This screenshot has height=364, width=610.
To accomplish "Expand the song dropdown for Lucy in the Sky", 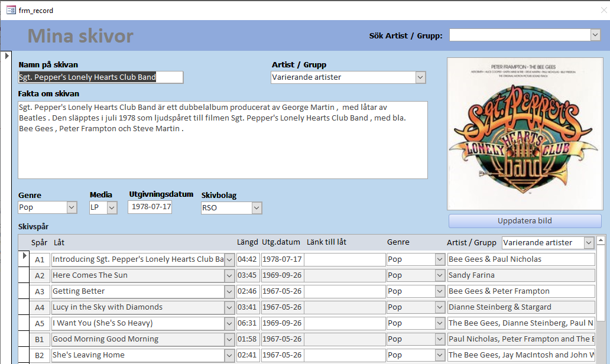I will point(228,307).
